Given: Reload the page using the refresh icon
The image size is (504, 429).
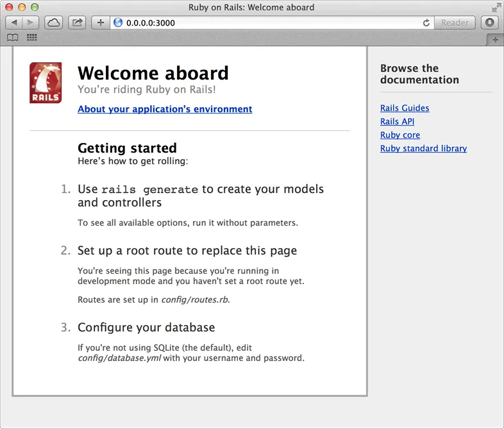Looking at the screenshot, I should [x=426, y=22].
